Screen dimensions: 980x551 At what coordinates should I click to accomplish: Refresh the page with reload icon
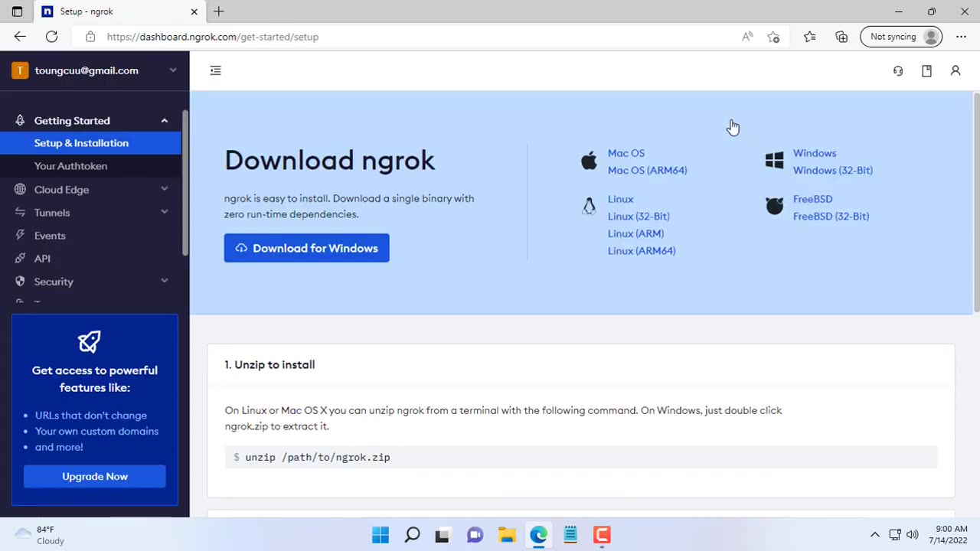(51, 37)
